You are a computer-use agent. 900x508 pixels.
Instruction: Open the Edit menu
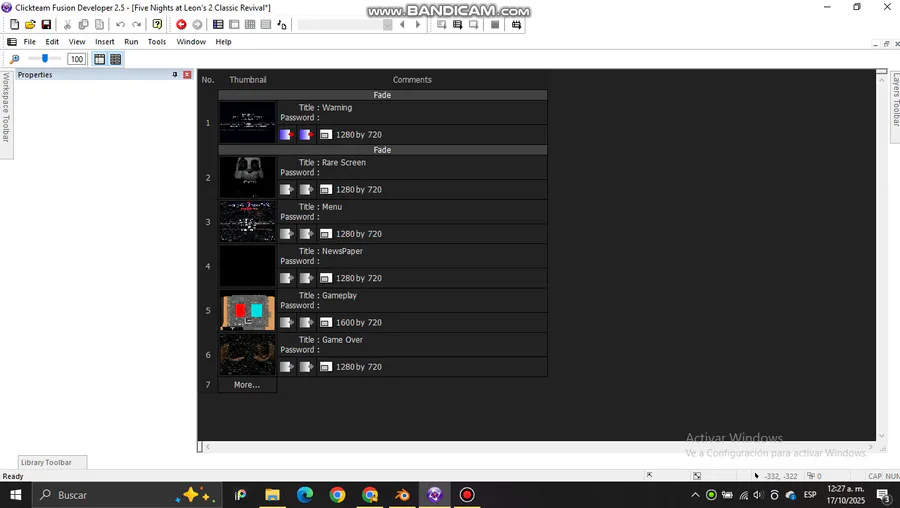[52, 42]
